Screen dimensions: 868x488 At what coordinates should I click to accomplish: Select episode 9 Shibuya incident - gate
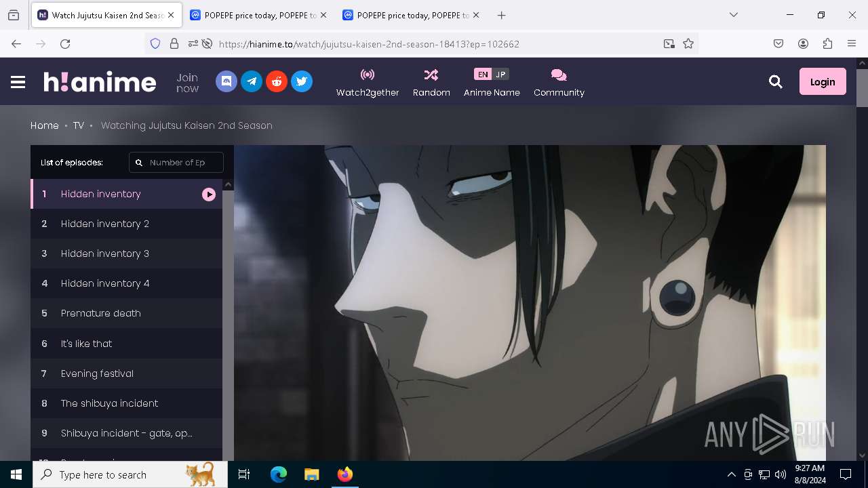pyautogui.click(x=126, y=433)
